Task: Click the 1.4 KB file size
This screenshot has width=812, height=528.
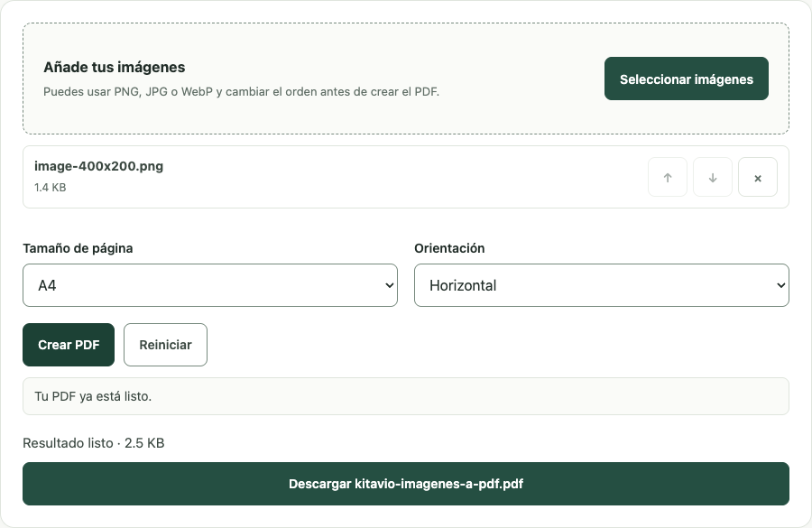Action: [51, 188]
